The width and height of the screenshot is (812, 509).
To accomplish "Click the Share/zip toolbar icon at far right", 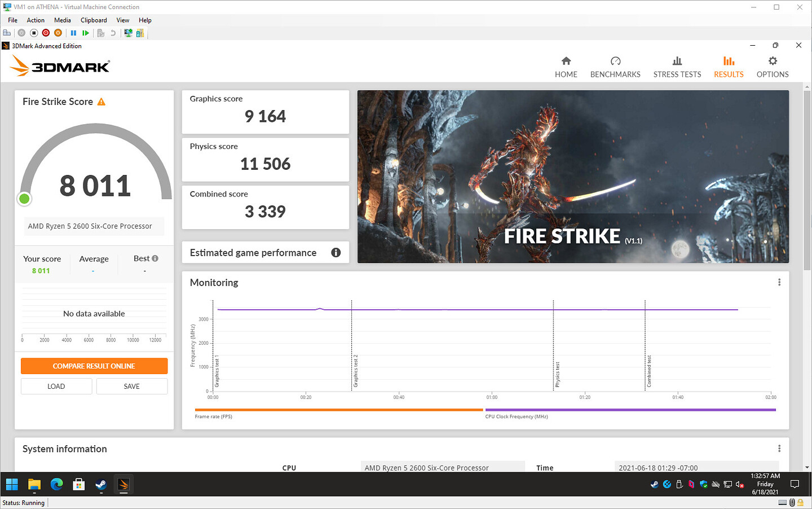I will pyautogui.click(x=140, y=33).
